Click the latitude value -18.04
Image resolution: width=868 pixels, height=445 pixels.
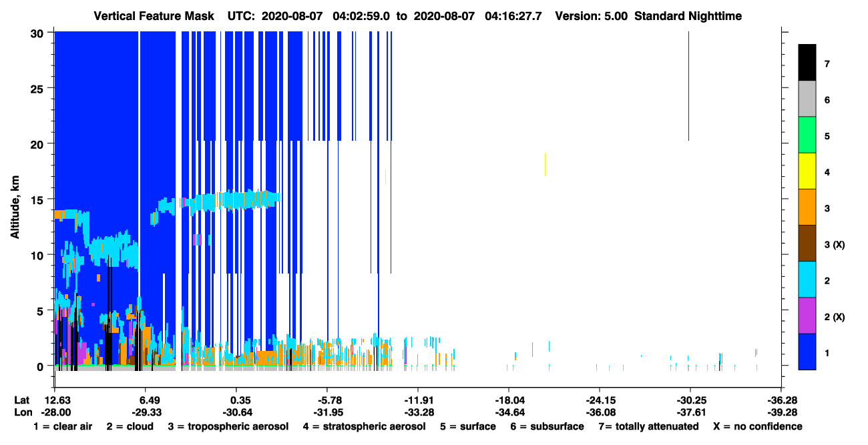click(509, 400)
